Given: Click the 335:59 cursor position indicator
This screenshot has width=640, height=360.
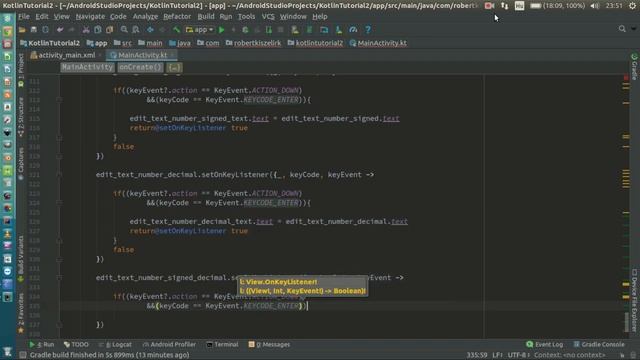Looking at the screenshot, I should [477, 355].
